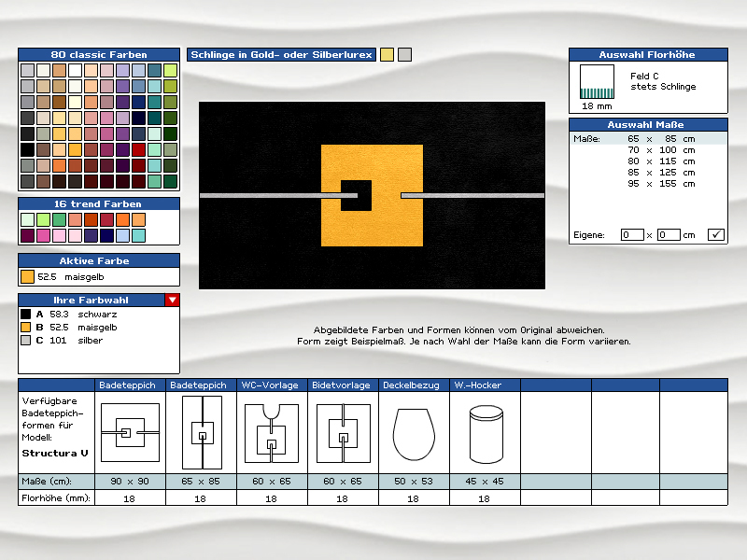Pick the Bidetvorlage shape icon
747x560 pixels.
(343, 432)
